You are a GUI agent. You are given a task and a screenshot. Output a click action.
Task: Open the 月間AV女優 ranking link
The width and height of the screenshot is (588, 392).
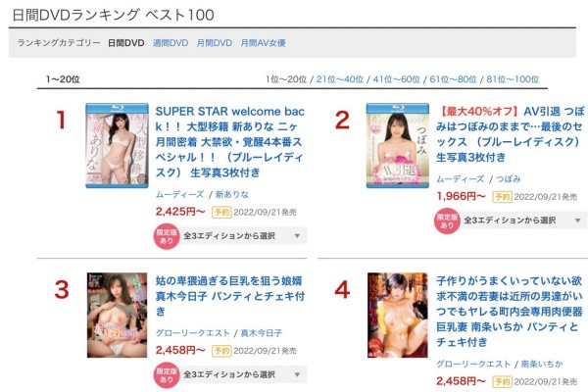pos(264,43)
